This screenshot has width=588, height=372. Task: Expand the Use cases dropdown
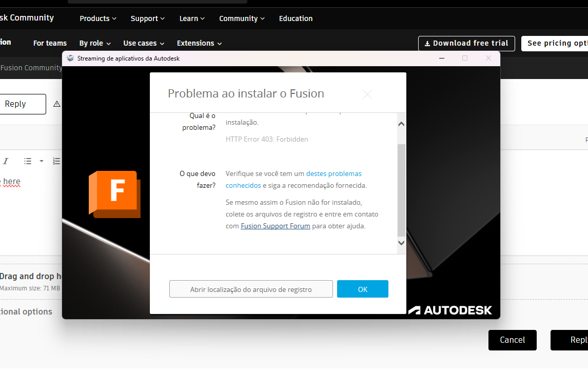tap(144, 43)
